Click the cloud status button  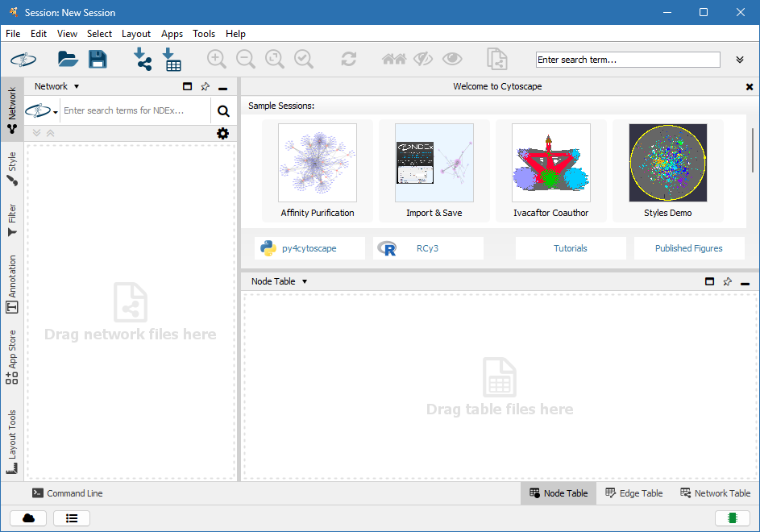(x=28, y=518)
